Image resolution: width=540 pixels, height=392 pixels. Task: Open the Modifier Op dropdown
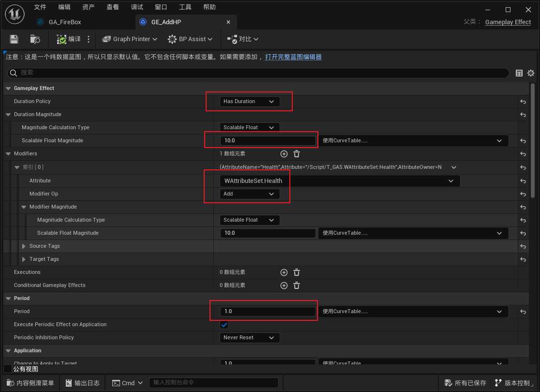(x=250, y=194)
